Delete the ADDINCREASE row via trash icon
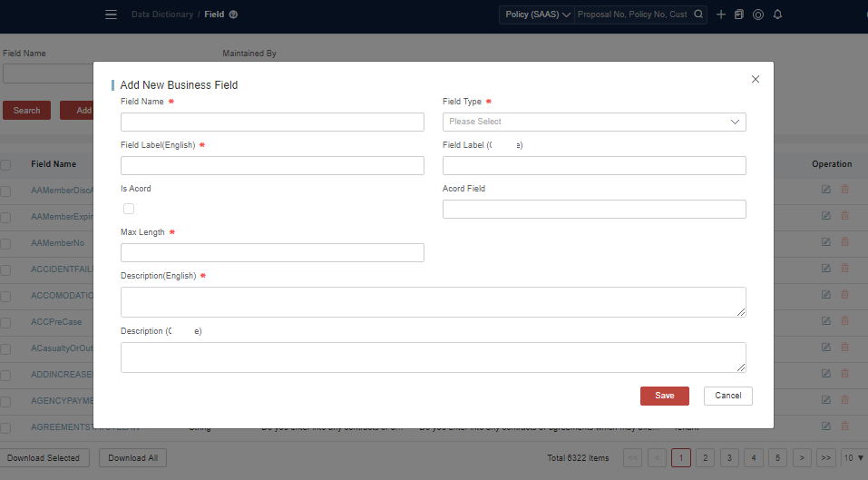Image resolution: width=868 pixels, height=480 pixels. 844,373
